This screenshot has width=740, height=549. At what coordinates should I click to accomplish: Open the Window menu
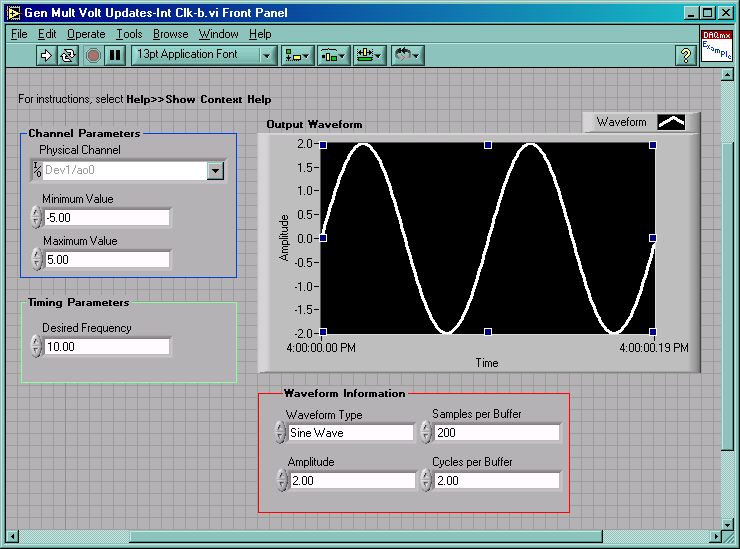tap(219, 34)
